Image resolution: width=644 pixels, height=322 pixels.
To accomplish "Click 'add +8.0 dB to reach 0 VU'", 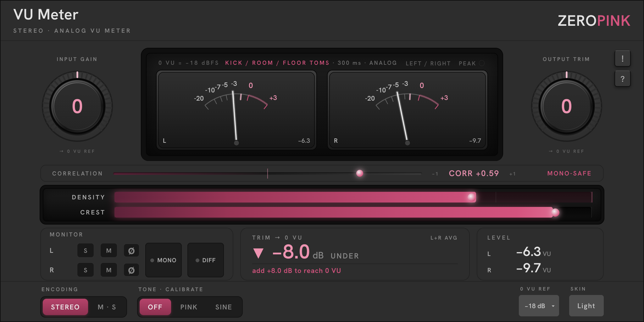I will (297, 271).
